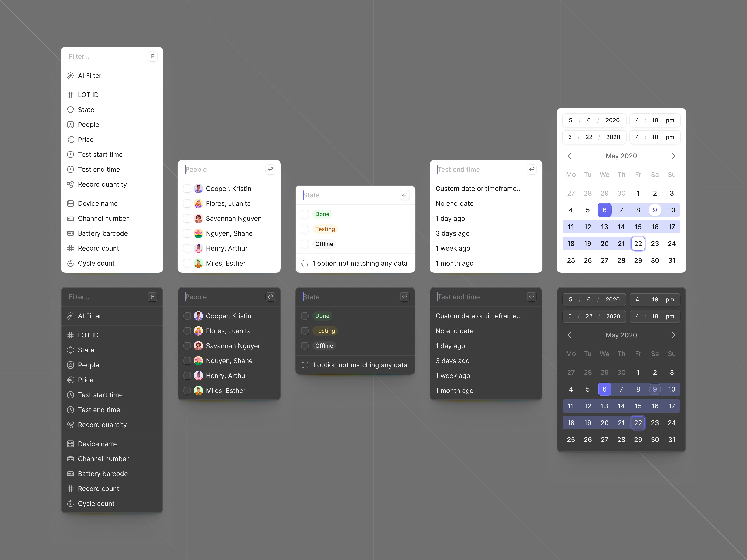Click the State dashed-circle icon in light menu
This screenshot has height=560, width=747.
[x=70, y=110]
